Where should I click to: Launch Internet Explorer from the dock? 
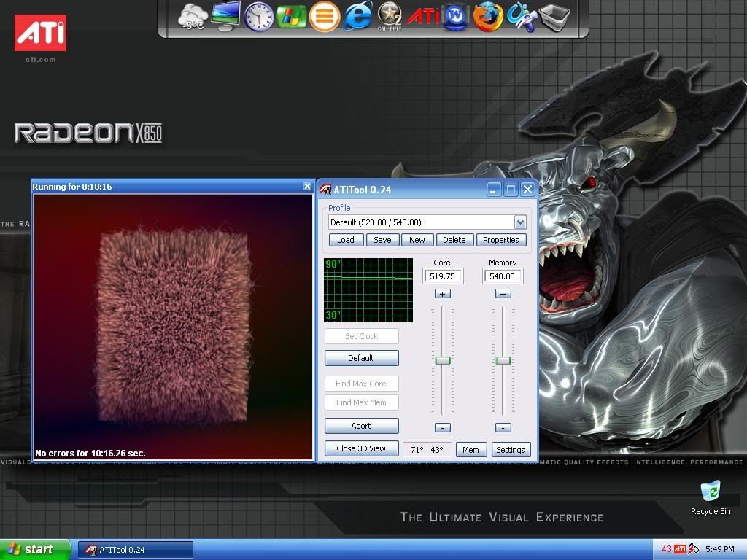tap(357, 16)
